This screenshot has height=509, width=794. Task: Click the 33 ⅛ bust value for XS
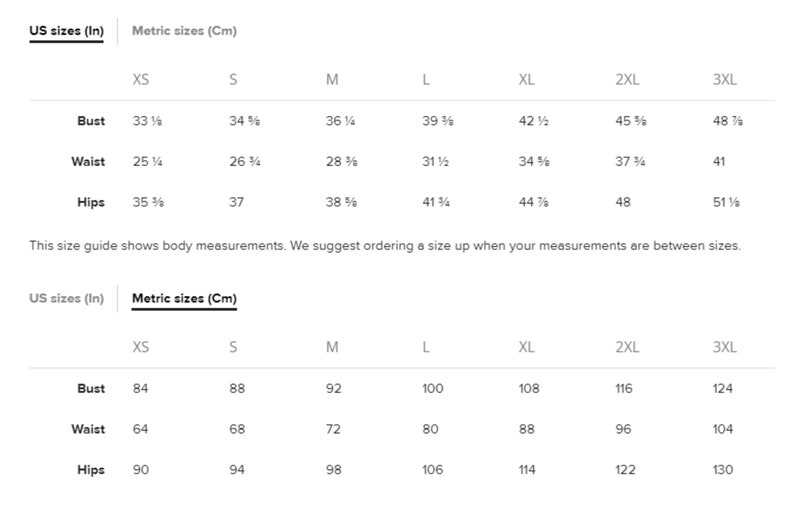(147, 121)
